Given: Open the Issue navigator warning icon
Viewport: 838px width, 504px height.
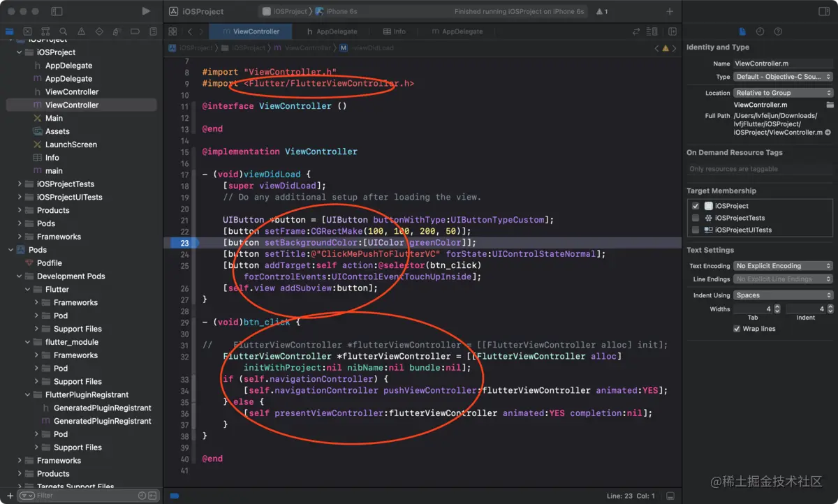Looking at the screenshot, I should 82,31.
